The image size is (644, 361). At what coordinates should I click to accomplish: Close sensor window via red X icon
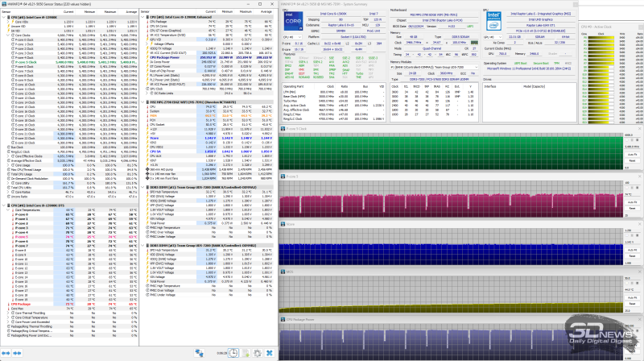coord(270,353)
